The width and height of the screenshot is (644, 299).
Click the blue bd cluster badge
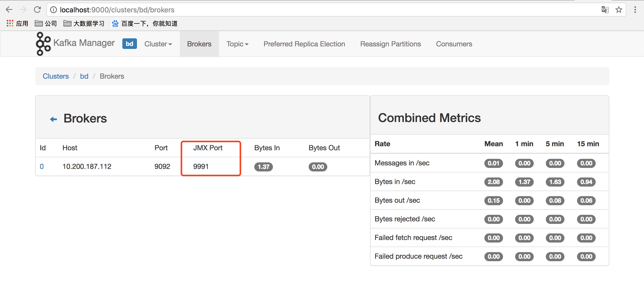pyautogui.click(x=129, y=44)
